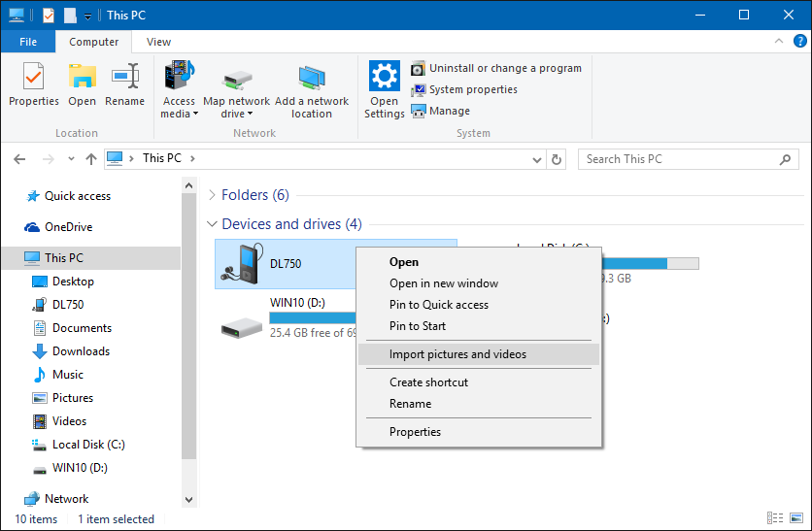Select OneDrive in navigation pane

click(58, 227)
